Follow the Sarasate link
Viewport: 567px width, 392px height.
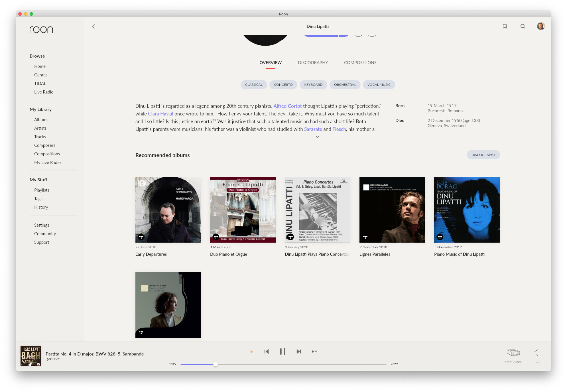(313, 129)
